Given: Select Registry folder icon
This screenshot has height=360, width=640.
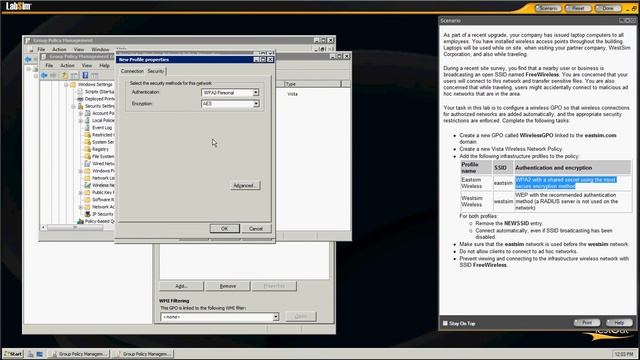Looking at the screenshot, I should [87, 149].
